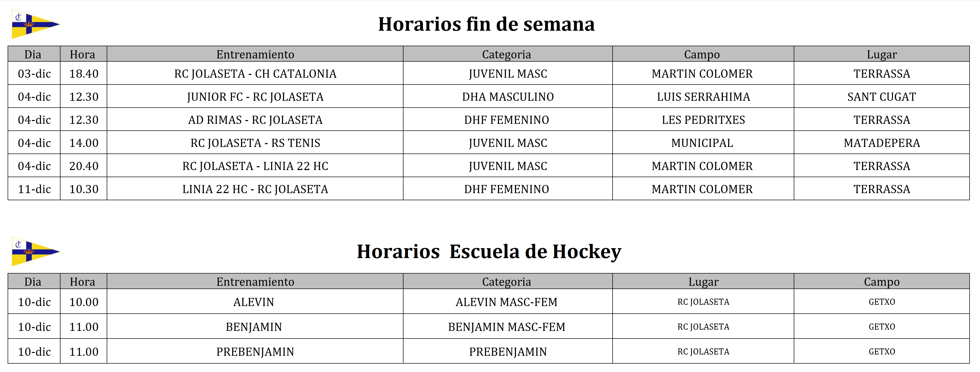Select the LUIS SERRAHIMA field cell
The image size is (980, 372).
pos(703,97)
